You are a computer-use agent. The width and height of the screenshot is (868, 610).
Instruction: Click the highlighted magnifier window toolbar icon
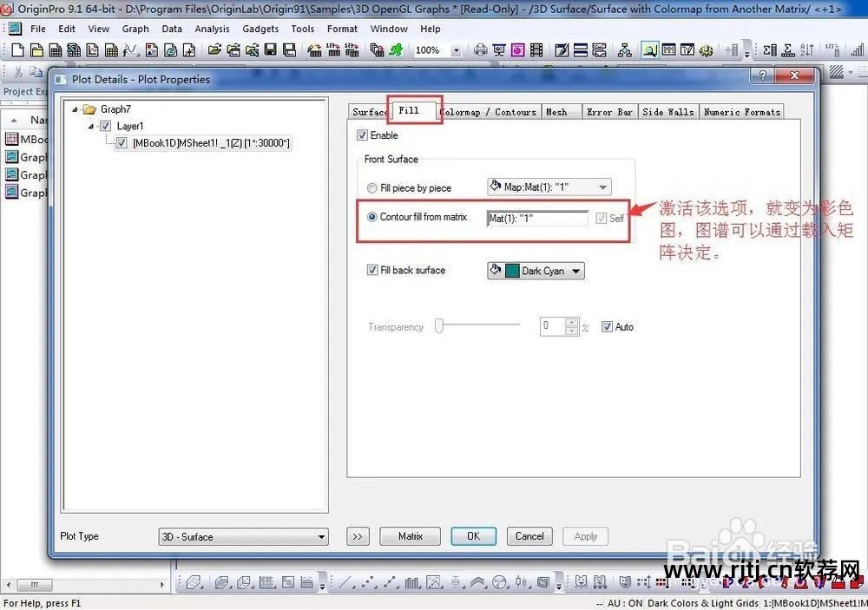[650, 50]
